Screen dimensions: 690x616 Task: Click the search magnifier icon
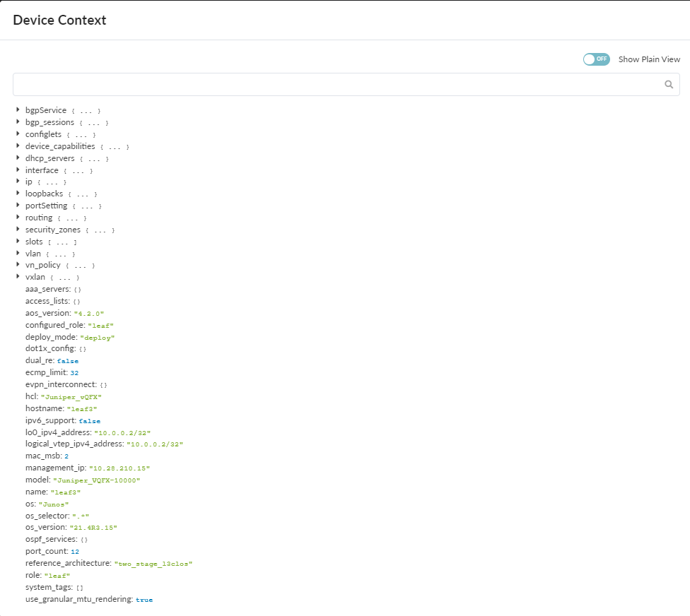(x=669, y=84)
